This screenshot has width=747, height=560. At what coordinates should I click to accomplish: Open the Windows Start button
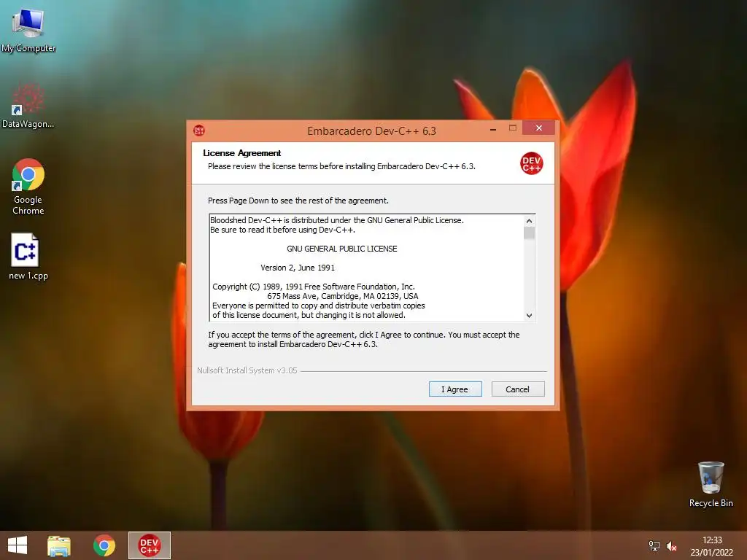[x=18, y=545]
